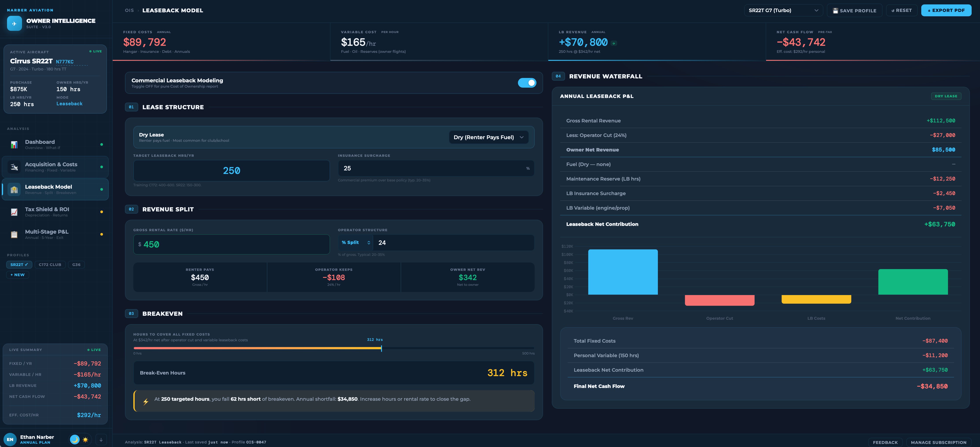980x447 pixels.
Task: Click the Save Profile button
Action: (x=854, y=10)
